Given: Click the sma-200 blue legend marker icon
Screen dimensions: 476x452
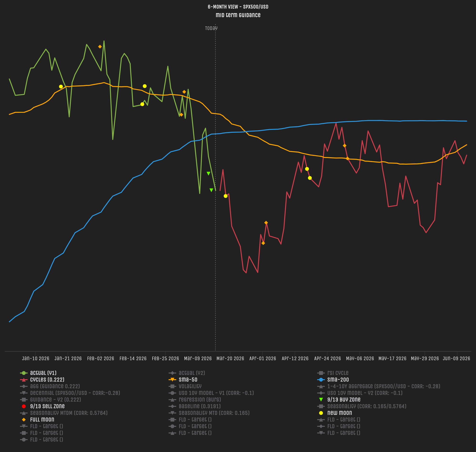Looking at the screenshot, I should click(x=321, y=380).
